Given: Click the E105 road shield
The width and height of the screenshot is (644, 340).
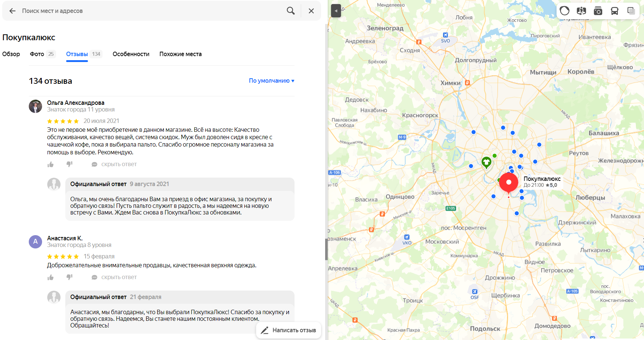Looking at the screenshot, I should point(451,209).
